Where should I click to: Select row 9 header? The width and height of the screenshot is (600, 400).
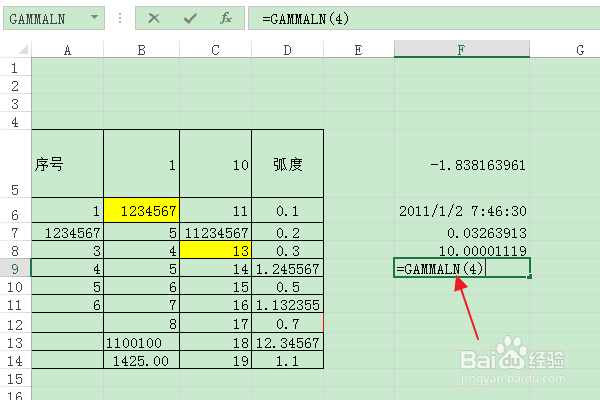[x=15, y=268]
